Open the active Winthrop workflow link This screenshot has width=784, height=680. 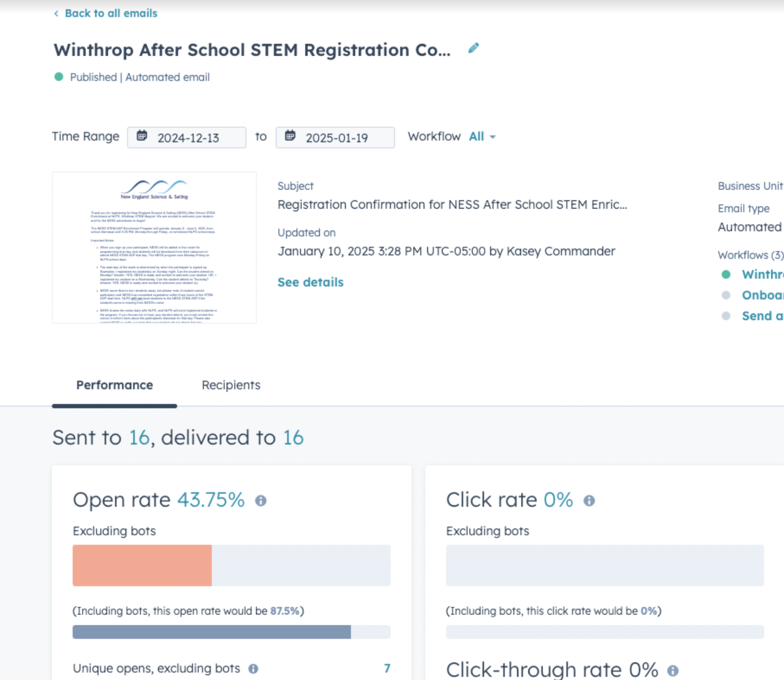coord(762,275)
